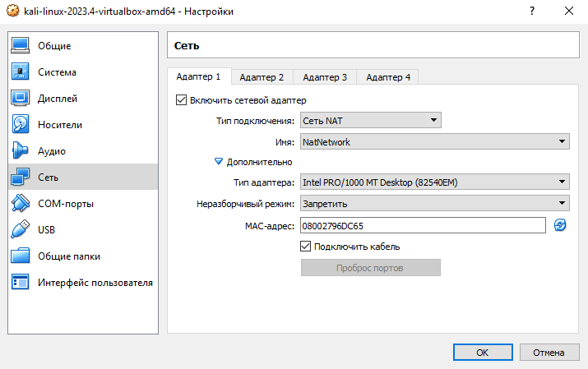Screen dimensions: 588x369
Task: Open the USB settings icon
Action: (x=21, y=230)
